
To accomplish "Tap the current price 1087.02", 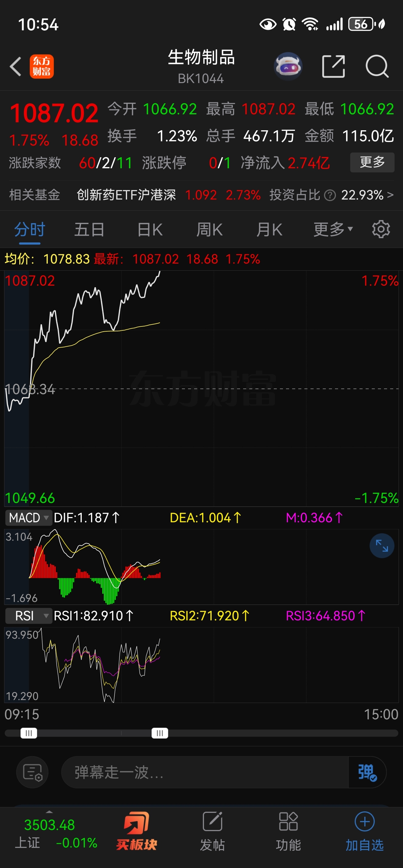I will tap(54, 113).
